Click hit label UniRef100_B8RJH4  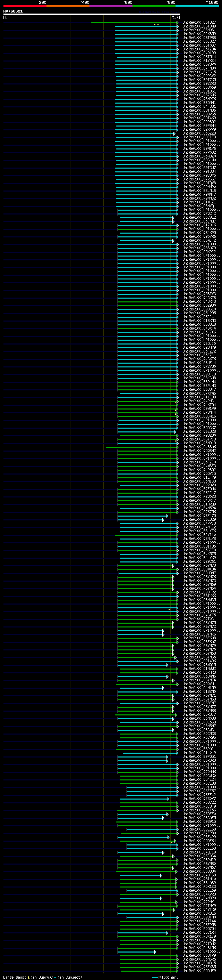point(199,382)
